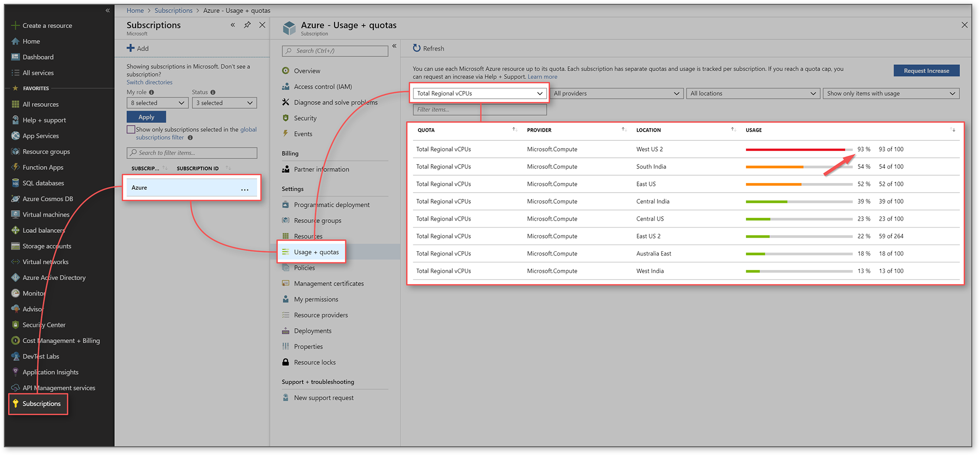980x455 pixels.
Task: Open the Total Regional vCPUs dropdown
Action: coord(480,93)
